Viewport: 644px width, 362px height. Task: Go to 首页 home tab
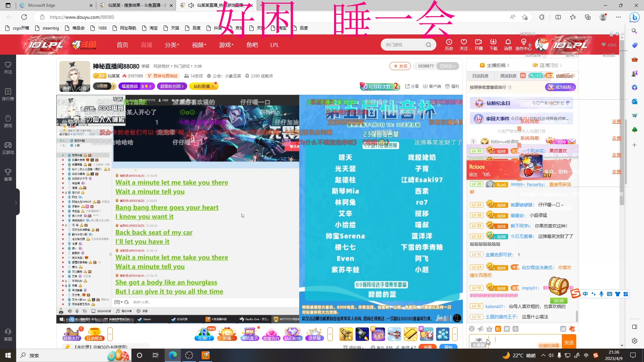122,45
